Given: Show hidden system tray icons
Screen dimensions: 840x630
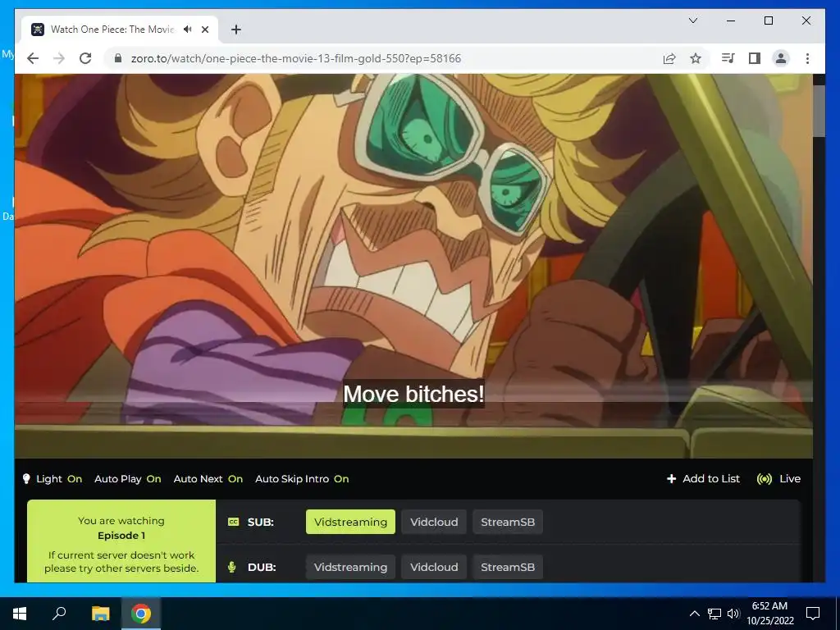Looking at the screenshot, I should 694,614.
